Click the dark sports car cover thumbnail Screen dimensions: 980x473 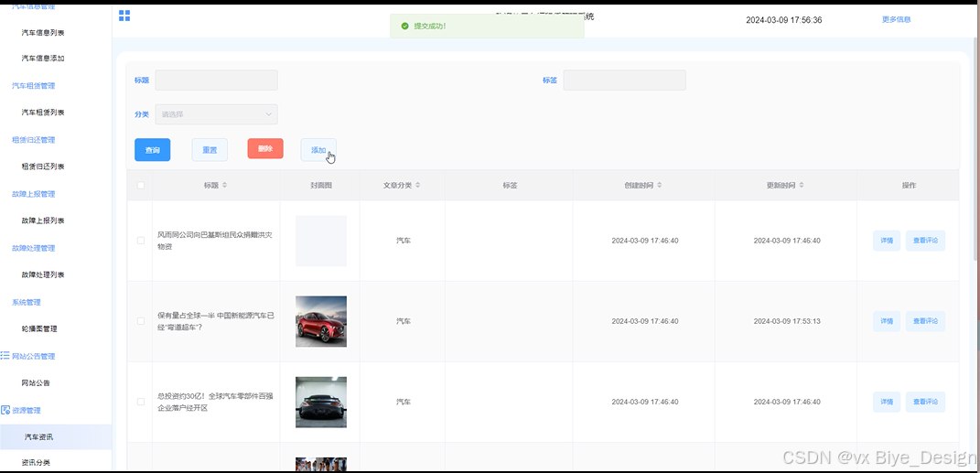[321, 402]
